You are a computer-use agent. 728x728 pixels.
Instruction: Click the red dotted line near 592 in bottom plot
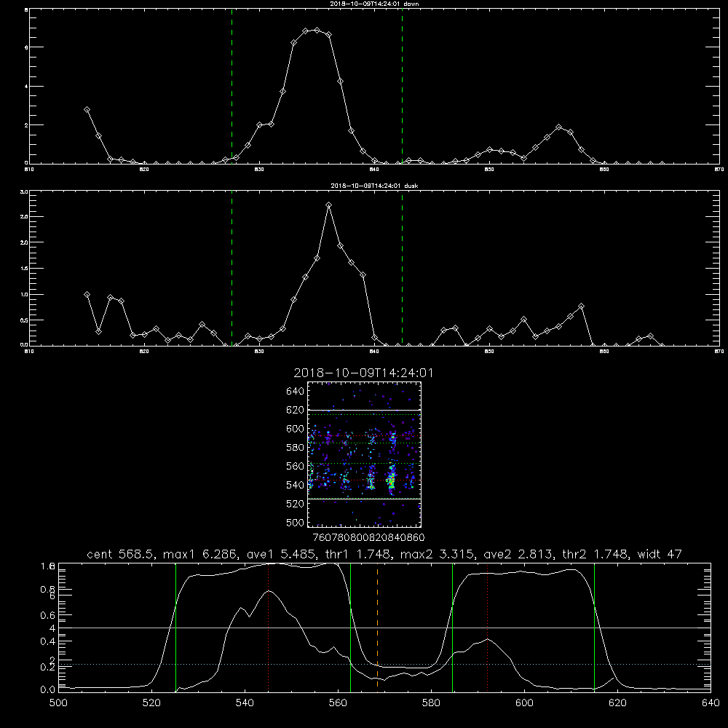click(488, 627)
